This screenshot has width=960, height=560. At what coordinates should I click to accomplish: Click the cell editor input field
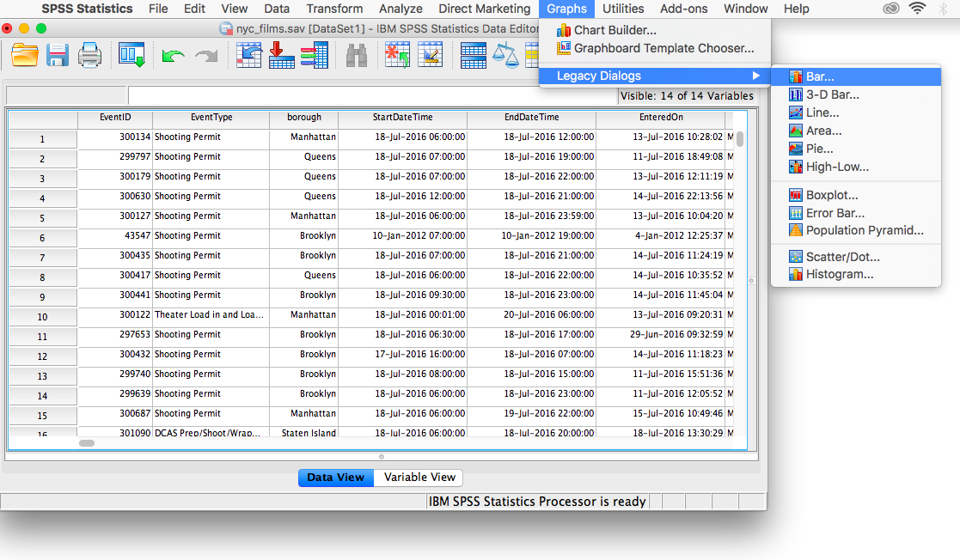click(x=373, y=95)
